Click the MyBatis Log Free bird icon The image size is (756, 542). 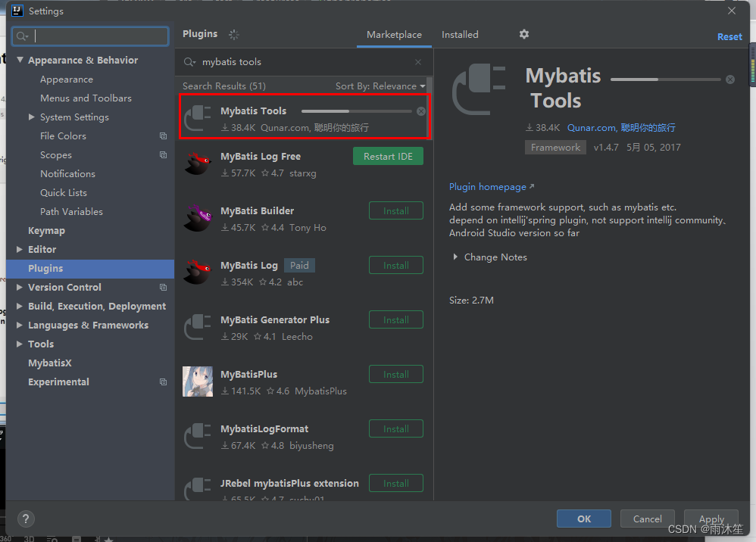pyautogui.click(x=198, y=164)
